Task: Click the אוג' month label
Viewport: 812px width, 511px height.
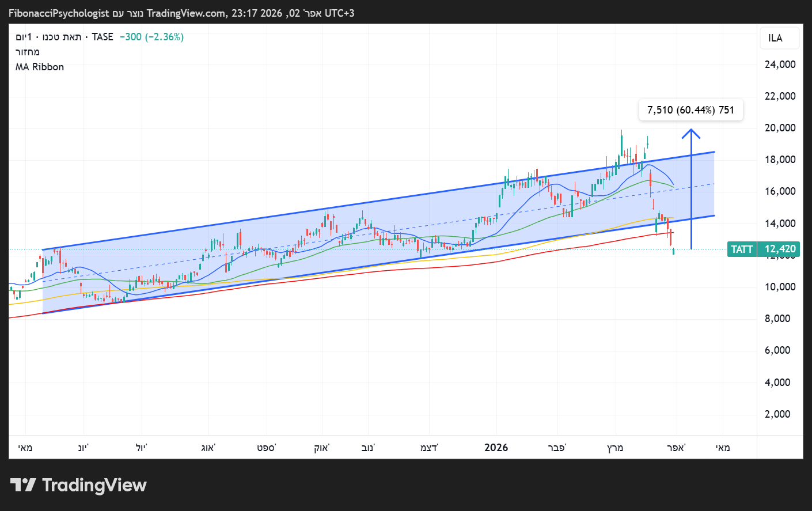Action: 208,448
